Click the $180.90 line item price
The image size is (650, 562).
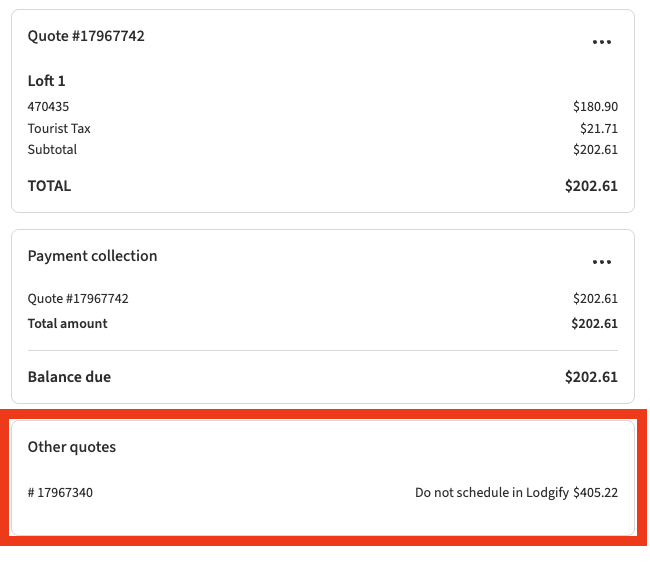click(x=595, y=106)
